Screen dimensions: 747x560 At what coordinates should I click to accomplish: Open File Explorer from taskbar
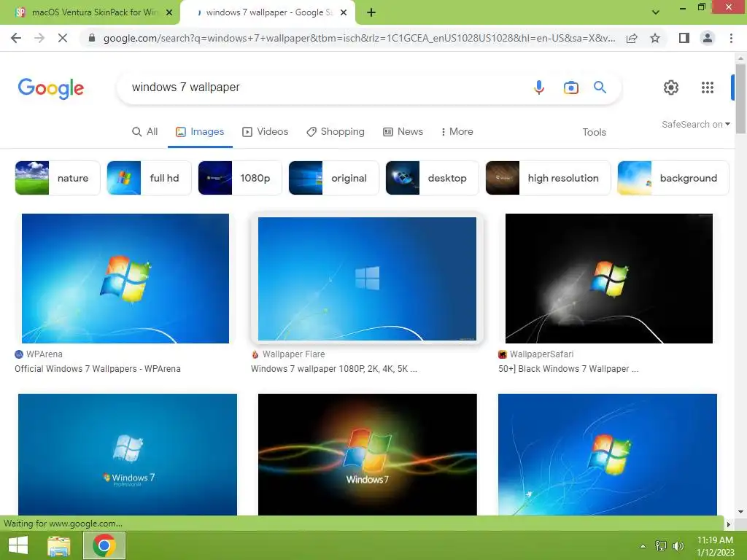(59, 545)
